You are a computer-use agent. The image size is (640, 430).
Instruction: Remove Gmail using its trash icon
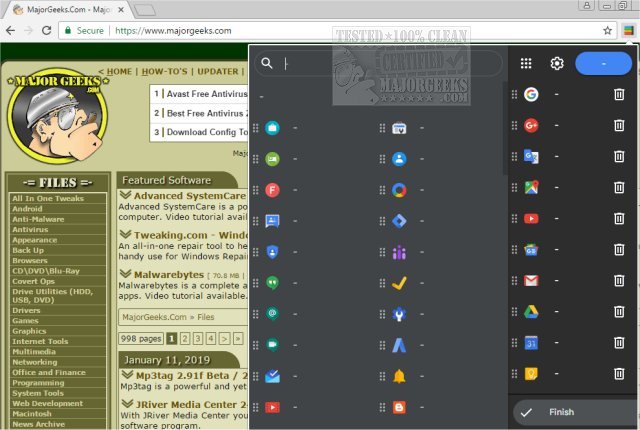(x=619, y=280)
